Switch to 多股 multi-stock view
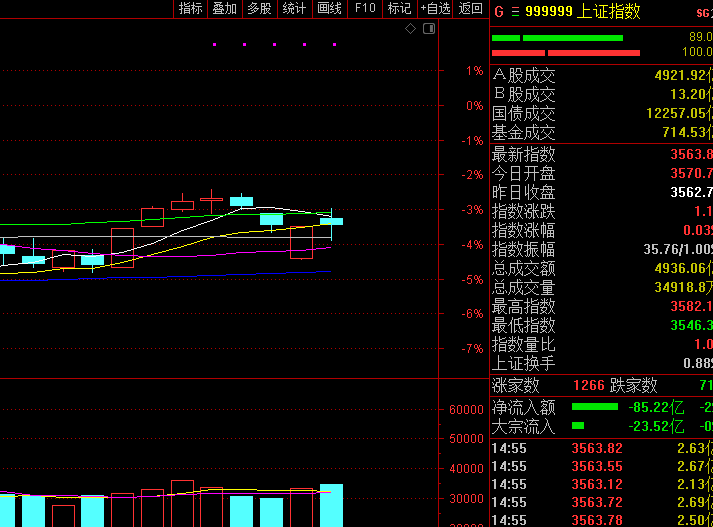The image size is (713, 527). tap(260, 9)
